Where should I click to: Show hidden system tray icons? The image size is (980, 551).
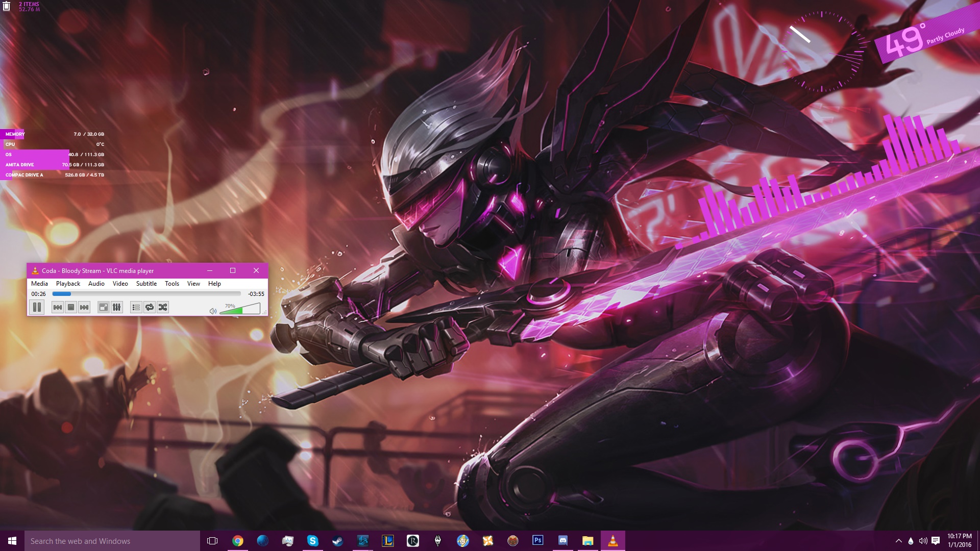pos(898,541)
